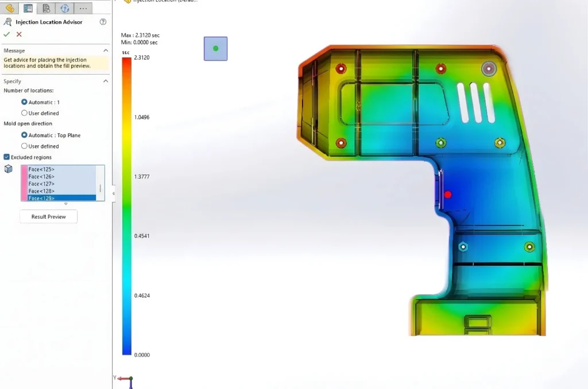The height and width of the screenshot is (389, 588).
Task: Click the Injection Location Advisor title icon
Action: coord(7,22)
